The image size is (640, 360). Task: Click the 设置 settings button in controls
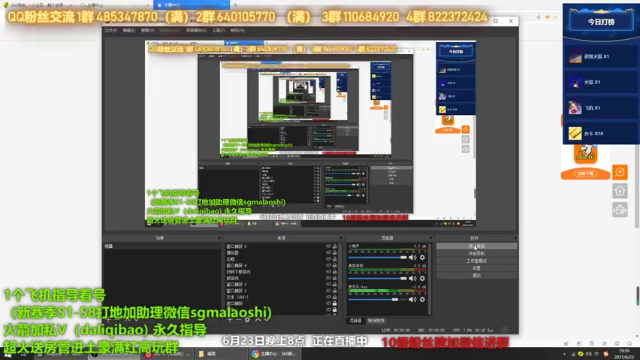(x=476, y=268)
